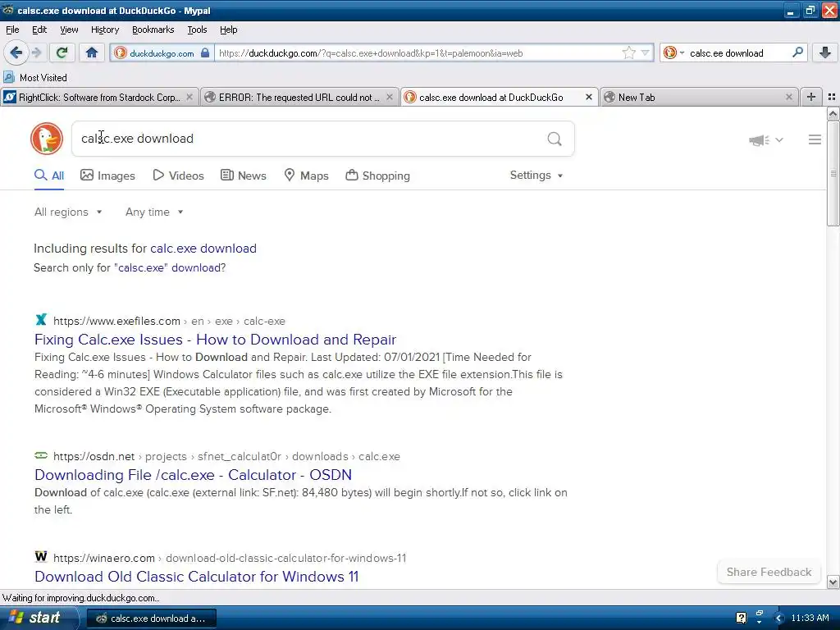Open the Bookmarks menu
Image resolution: width=840 pixels, height=630 pixels.
(153, 30)
